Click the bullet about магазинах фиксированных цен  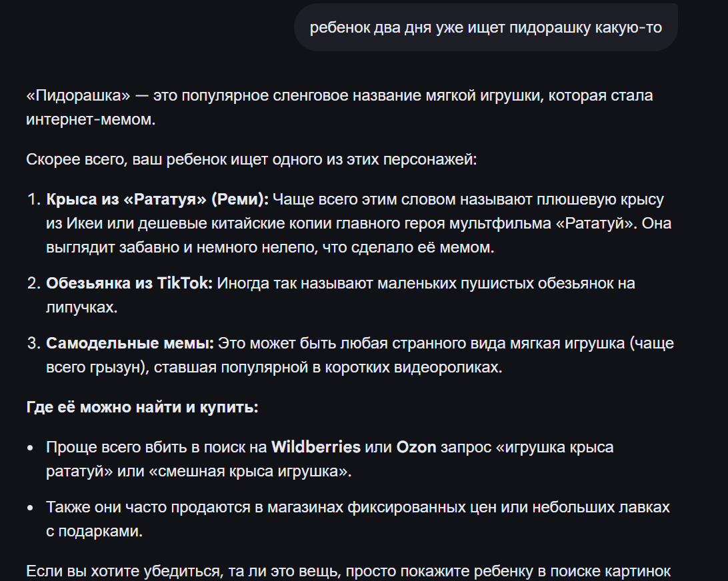[357, 507]
